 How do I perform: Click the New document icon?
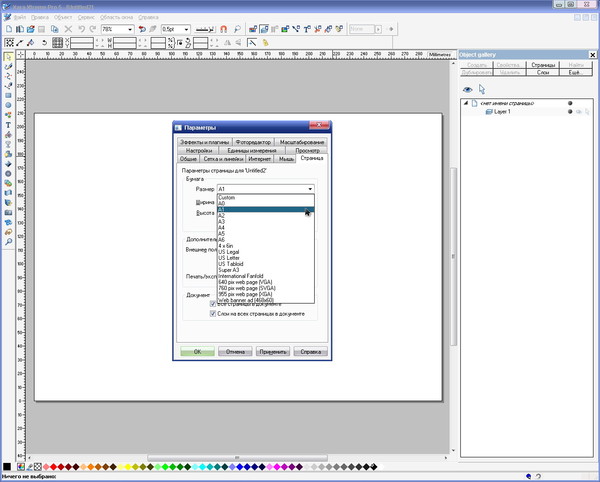9,29
